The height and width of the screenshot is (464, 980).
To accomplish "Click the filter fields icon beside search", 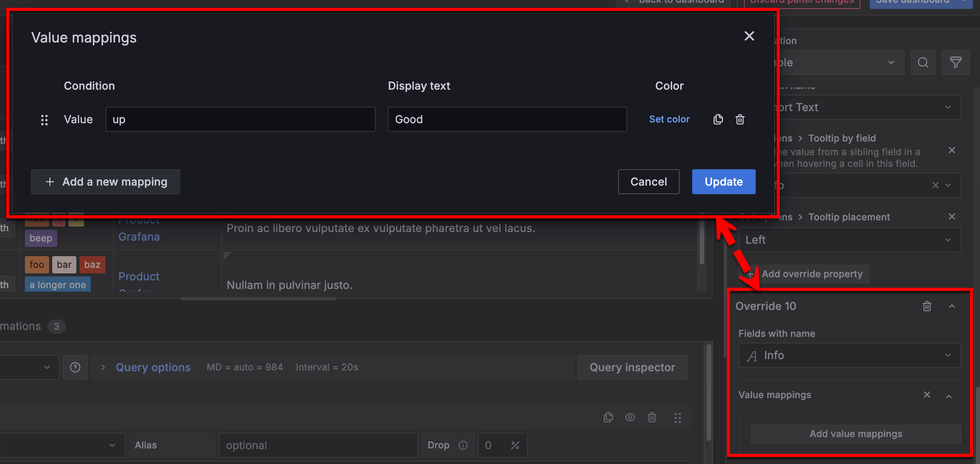I will coord(955,62).
